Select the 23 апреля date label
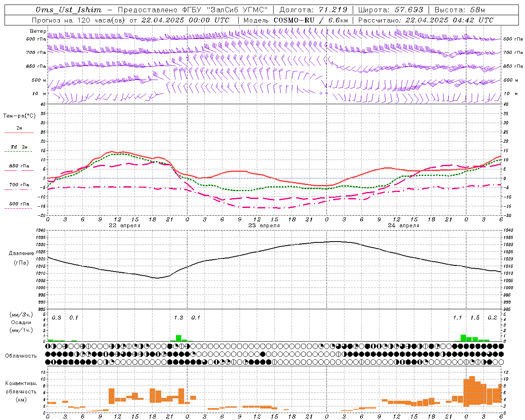This screenshot has height=420, width=525. pyautogui.click(x=264, y=226)
